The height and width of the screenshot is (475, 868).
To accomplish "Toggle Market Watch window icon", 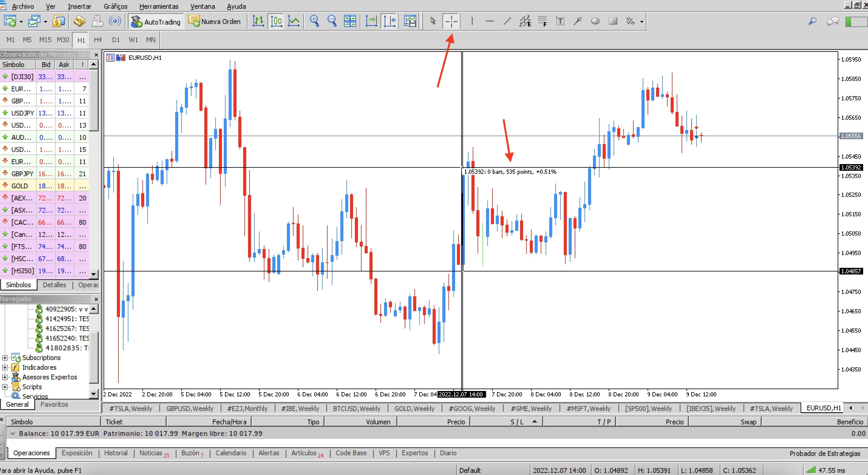I will pyautogui.click(x=58, y=22).
